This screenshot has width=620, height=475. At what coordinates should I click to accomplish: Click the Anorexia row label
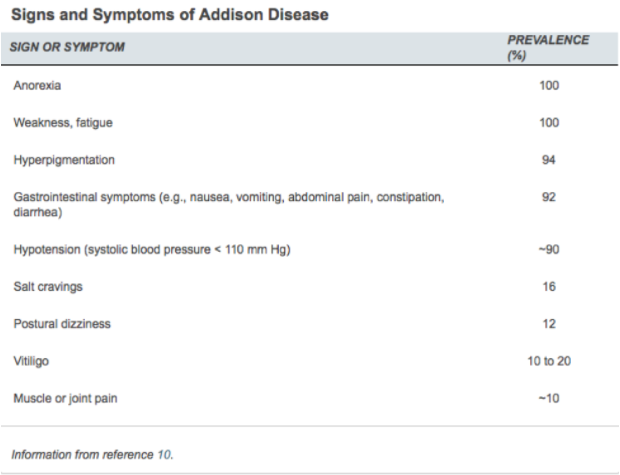[x=36, y=85]
